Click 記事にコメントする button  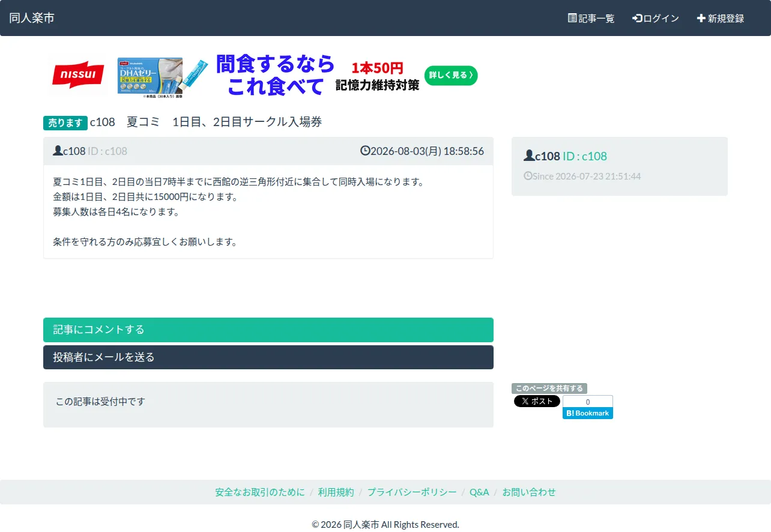point(268,330)
